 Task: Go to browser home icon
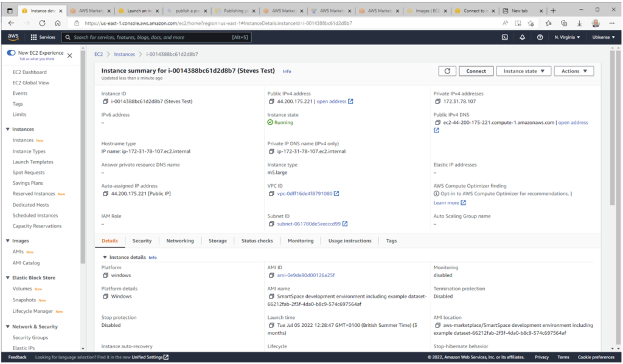58,23
